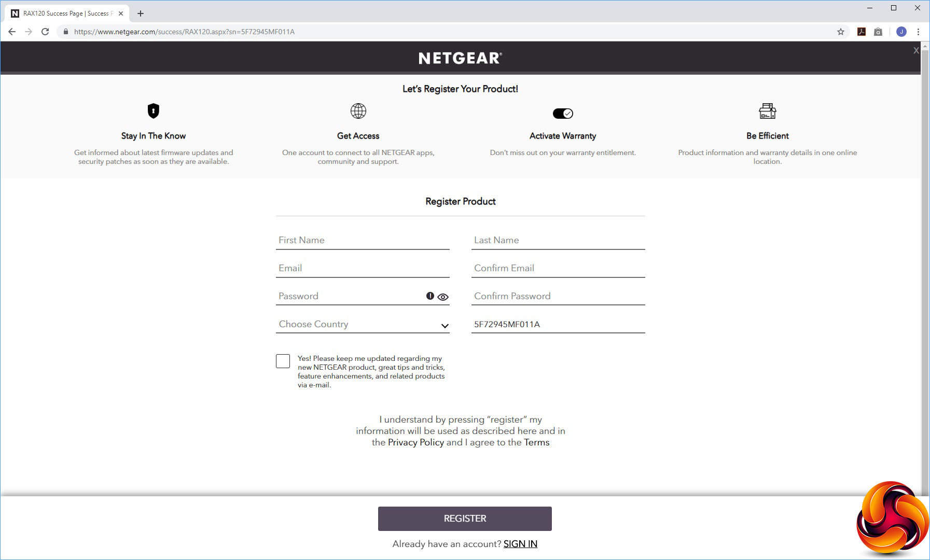The width and height of the screenshot is (930, 560).
Task: Click the browser back arrow
Action: [x=12, y=32]
